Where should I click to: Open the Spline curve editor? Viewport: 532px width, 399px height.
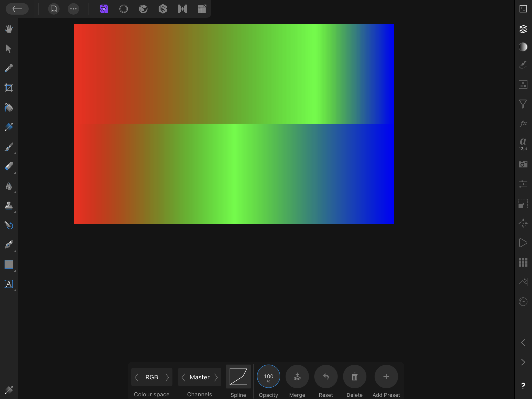(x=238, y=376)
